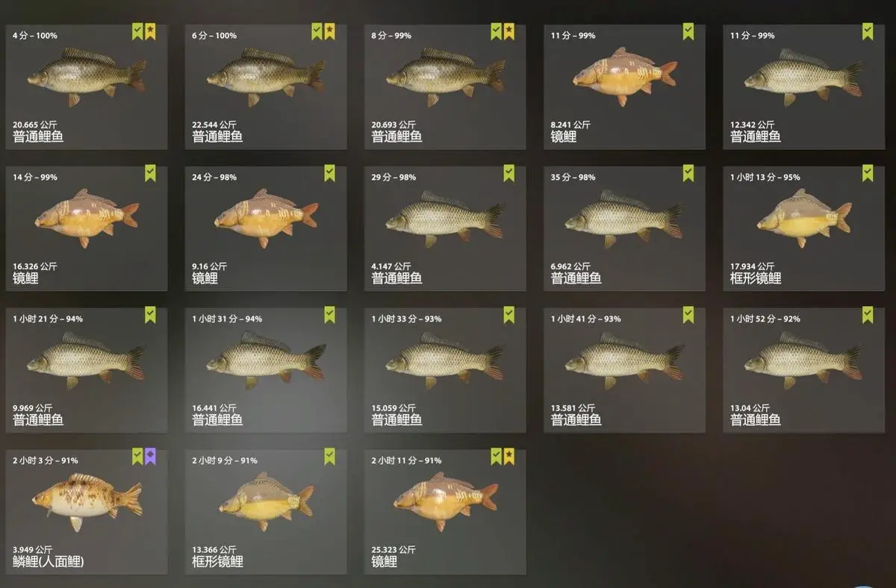Click the gold star badge on the 20.693 公斤 carp card
The height and width of the screenshot is (588, 896).
point(508,31)
